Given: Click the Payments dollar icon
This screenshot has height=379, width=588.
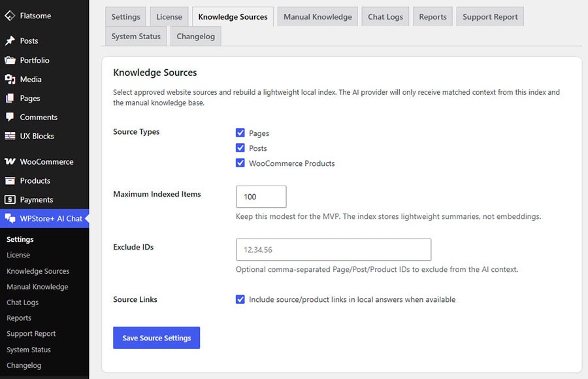Looking at the screenshot, I should point(10,199).
